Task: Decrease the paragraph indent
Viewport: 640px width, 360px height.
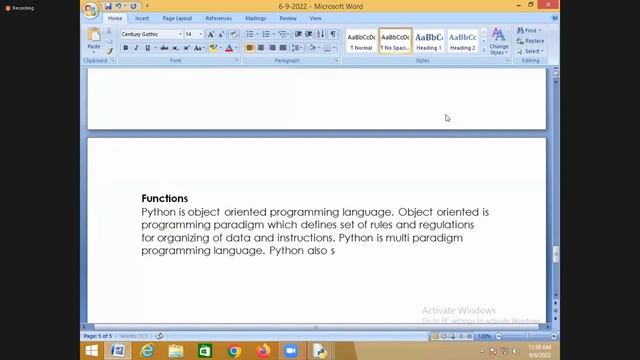Action: tap(298, 34)
